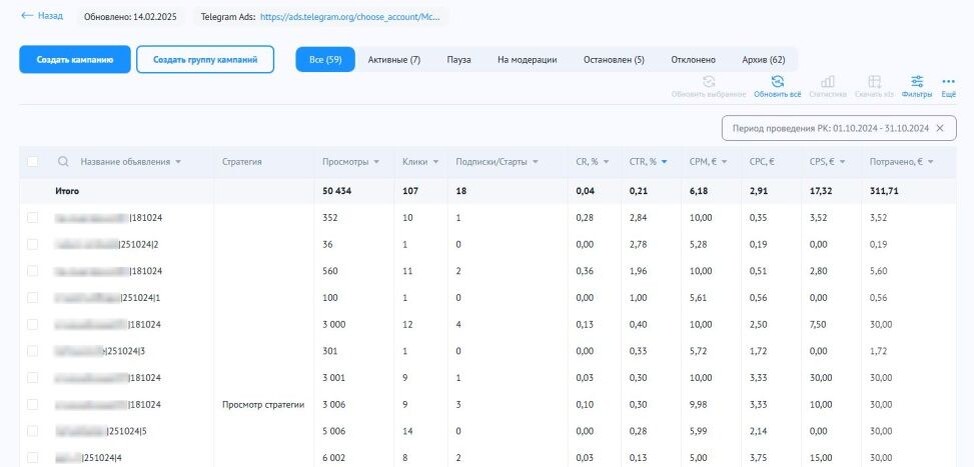Click the search magnifier in table header

[x=63, y=161]
